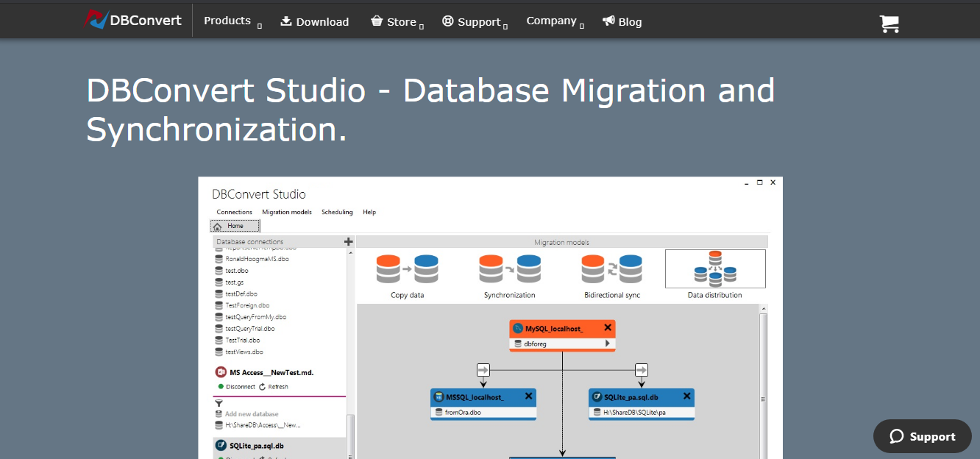
Task: Remove the MySQL_localhost_ node with X
Action: pyautogui.click(x=608, y=327)
